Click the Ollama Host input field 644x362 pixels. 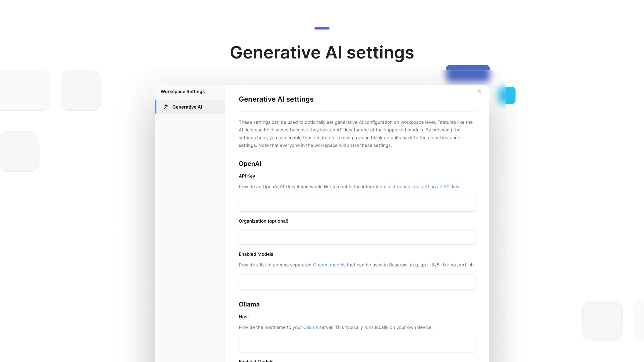pyautogui.click(x=357, y=344)
